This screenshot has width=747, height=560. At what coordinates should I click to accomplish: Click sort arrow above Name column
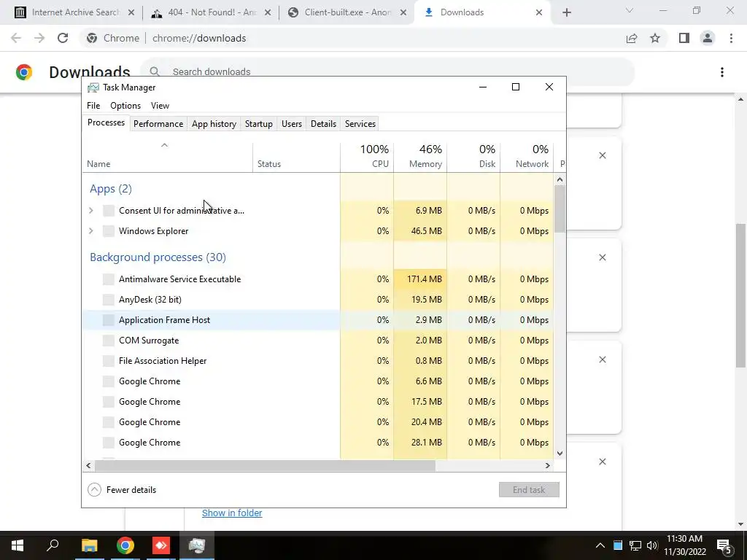tap(164, 145)
